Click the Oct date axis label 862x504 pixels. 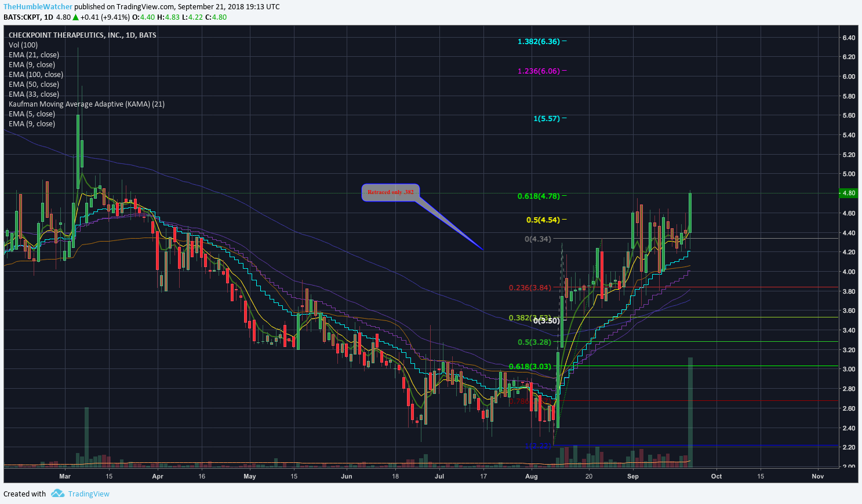716,477
